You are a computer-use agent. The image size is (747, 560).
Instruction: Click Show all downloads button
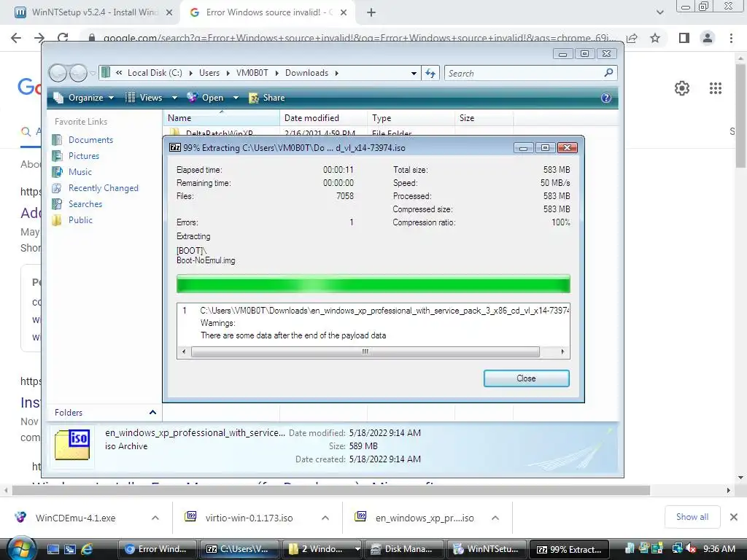[x=692, y=517]
